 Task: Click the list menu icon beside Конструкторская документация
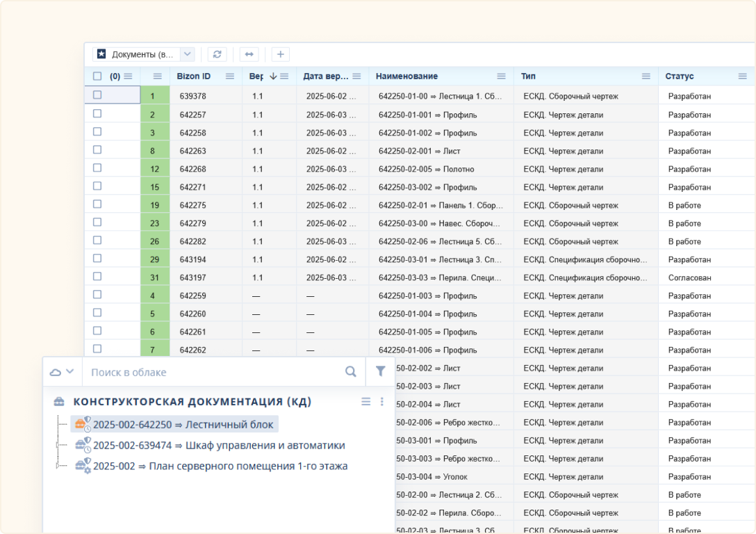tap(366, 402)
